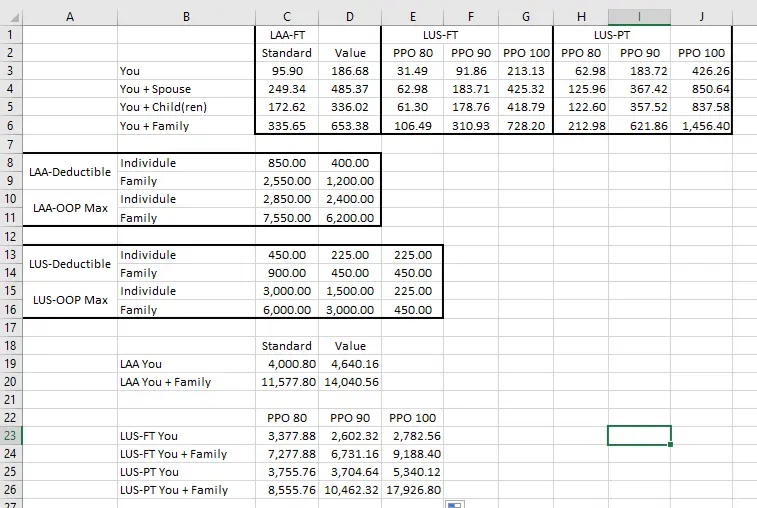Select the cell with value 213.13
Image resolution: width=757 pixels, height=508 pixels.
tap(525, 71)
